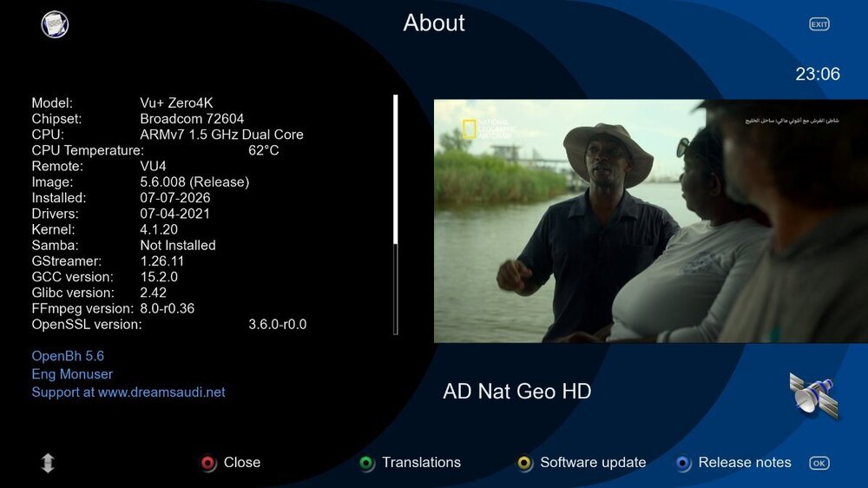The height and width of the screenshot is (488, 868).
Task: Click the up-down scroll arrows icon
Action: coord(48,463)
